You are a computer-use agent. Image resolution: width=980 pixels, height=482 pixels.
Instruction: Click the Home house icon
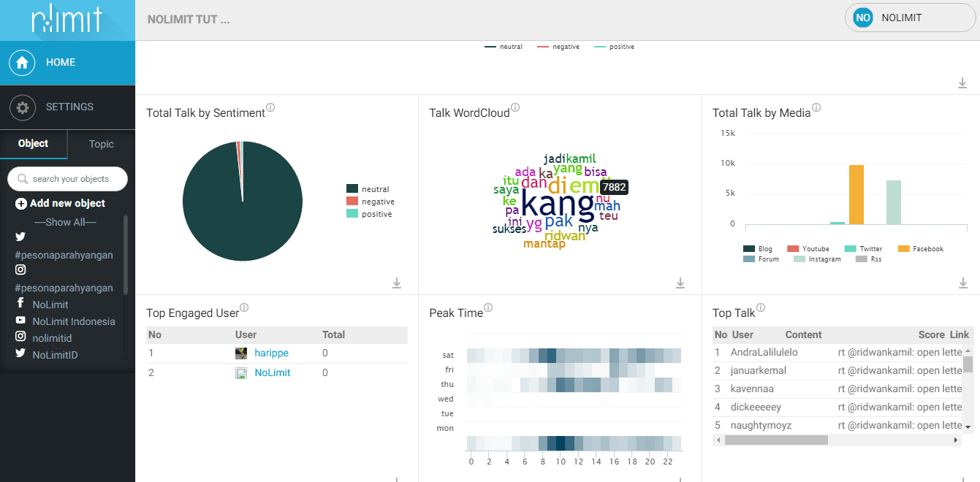(23, 63)
